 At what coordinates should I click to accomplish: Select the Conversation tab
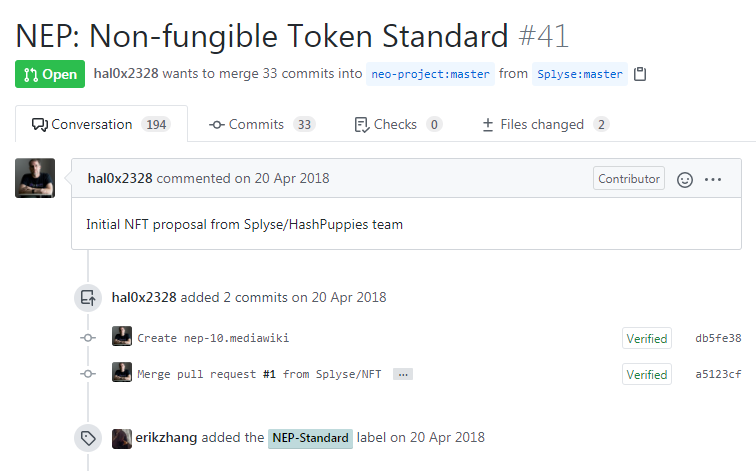100,125
